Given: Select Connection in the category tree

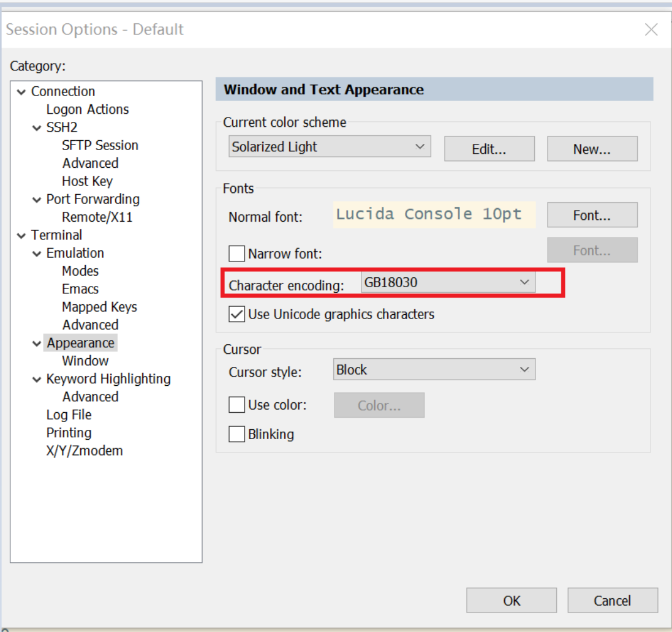Looking at the screenshot, I should point(63,91).
